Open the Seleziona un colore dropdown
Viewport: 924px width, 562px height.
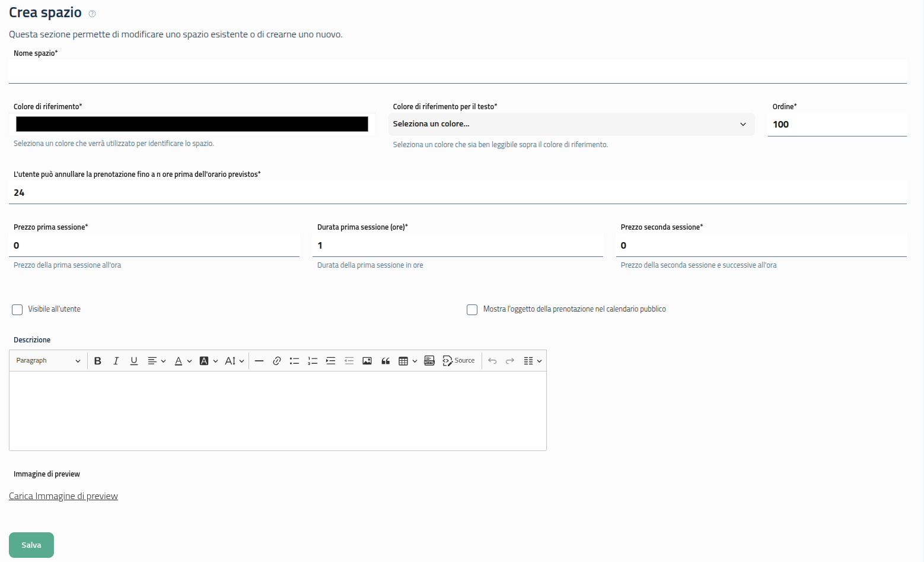click(571, 124)
